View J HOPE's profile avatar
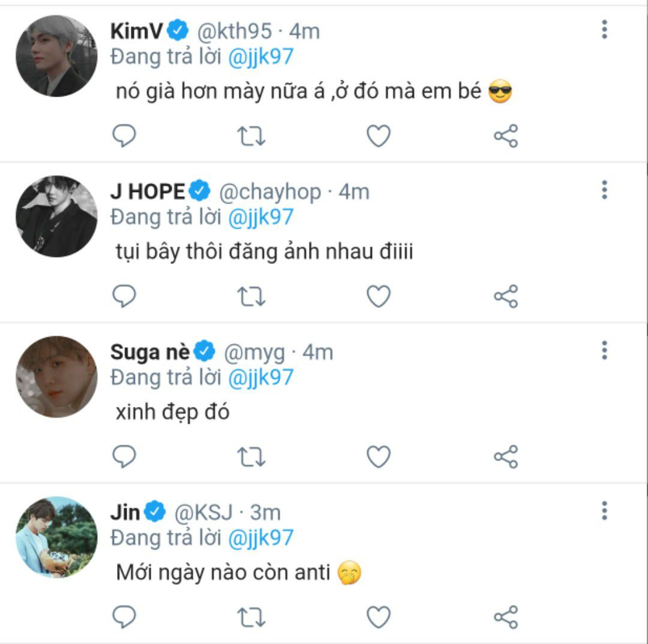Screen dimensions: 648x644 [x=56, y=216]
